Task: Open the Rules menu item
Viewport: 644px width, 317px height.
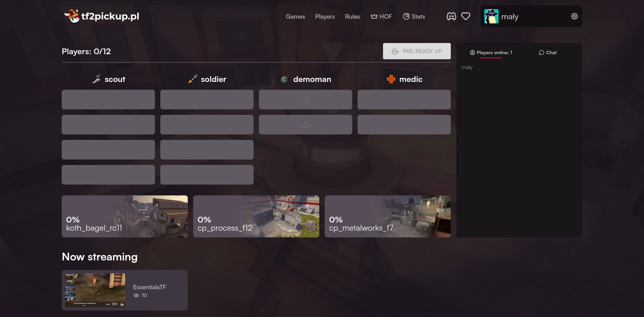Action: [x=352, y=16]
